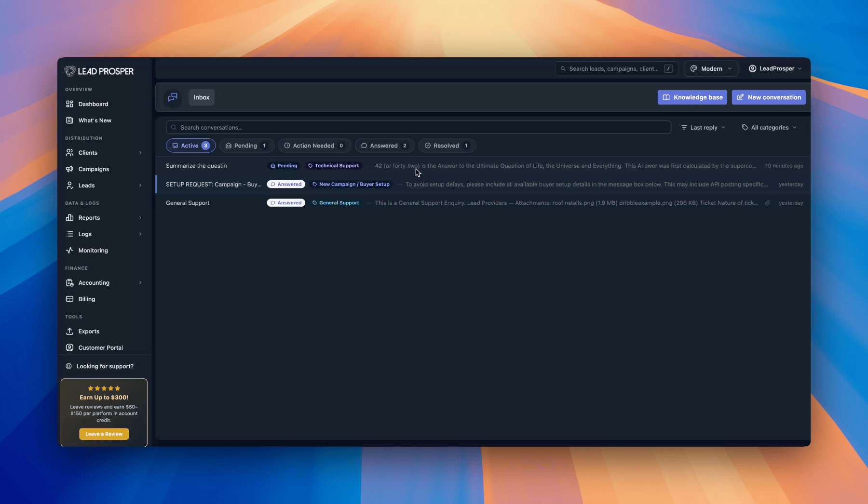
Task: Open the LeadProsper account dropdown
Action: (775, 69)
